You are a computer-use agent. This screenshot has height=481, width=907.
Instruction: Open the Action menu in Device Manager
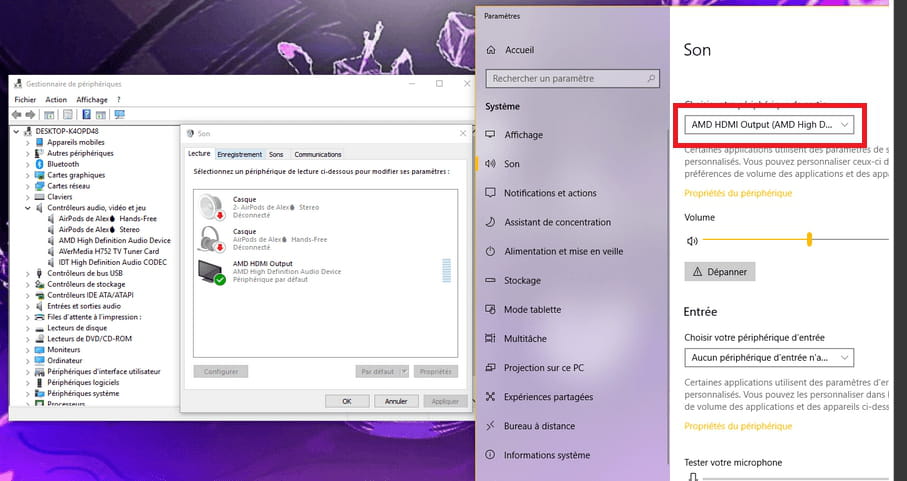coord(56,99)
